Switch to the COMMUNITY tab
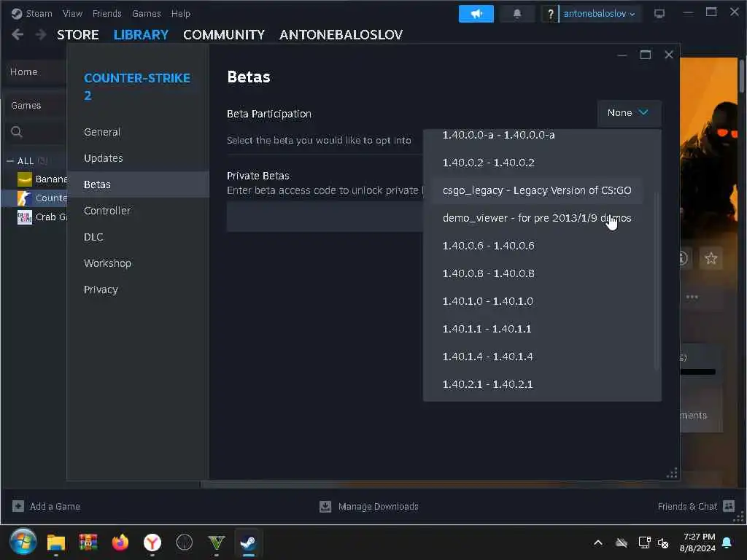Viewport: 747px width, 560px height. click(223, 35)
